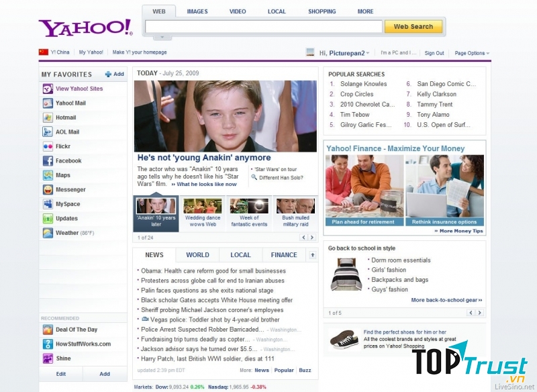
Task: Open popular search Tim Tebow
Action: (x=355, y=115)
